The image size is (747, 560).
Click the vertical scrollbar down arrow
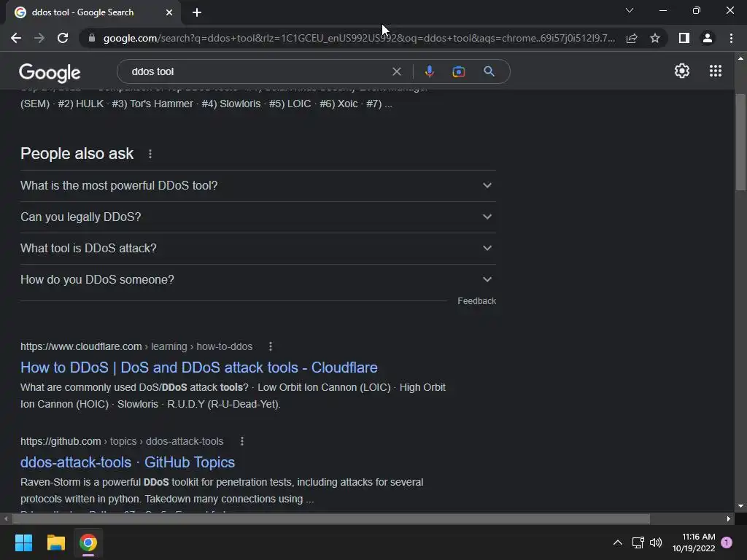740,506
